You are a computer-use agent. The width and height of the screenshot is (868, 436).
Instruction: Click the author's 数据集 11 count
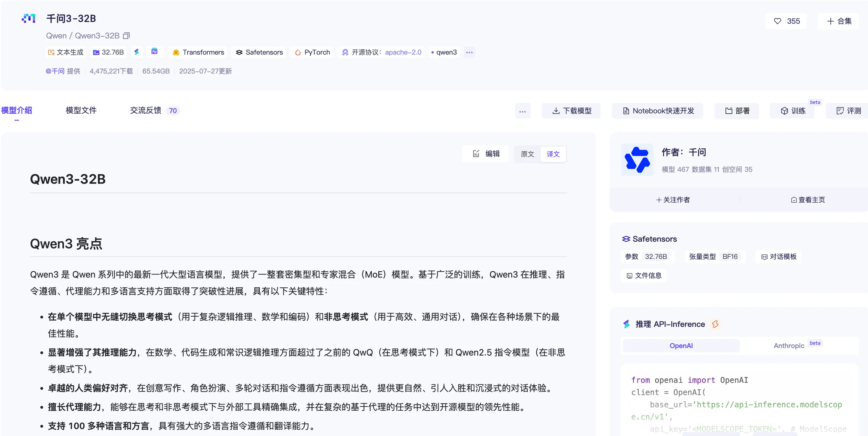pyautogui.click(x=705, y=169)
